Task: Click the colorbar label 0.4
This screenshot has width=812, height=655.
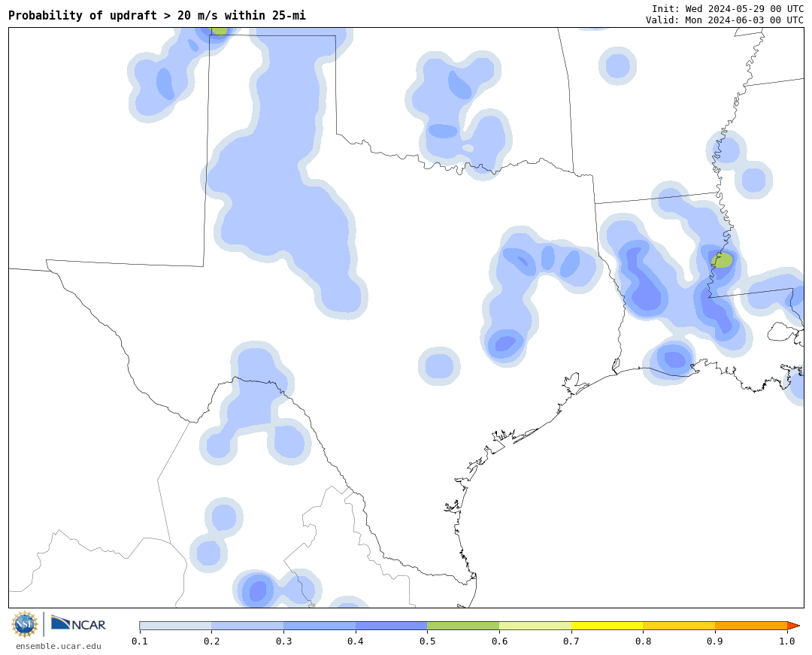Action: (x=355, y=641)
